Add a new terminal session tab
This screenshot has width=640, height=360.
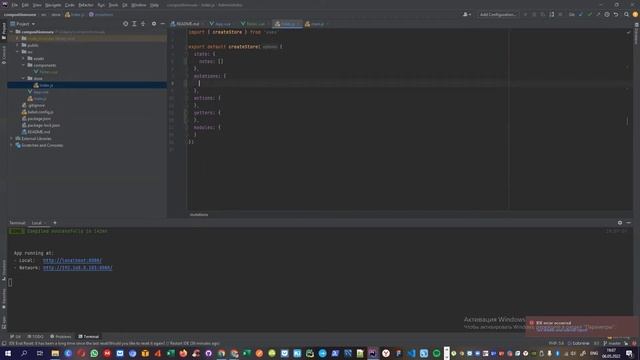tap(55, 223)
